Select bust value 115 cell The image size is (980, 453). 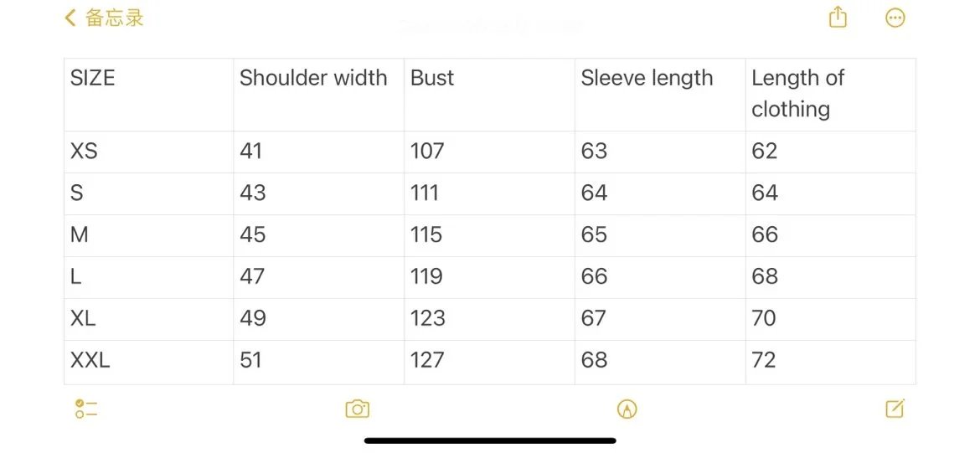pyautogui.click(x=489, y=235)
